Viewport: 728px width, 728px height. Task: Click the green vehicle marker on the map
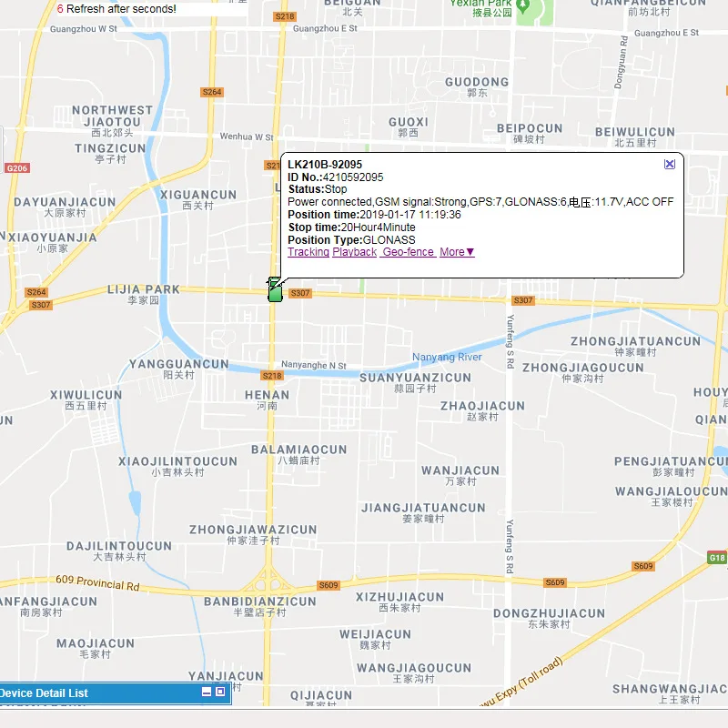(275, 289)
